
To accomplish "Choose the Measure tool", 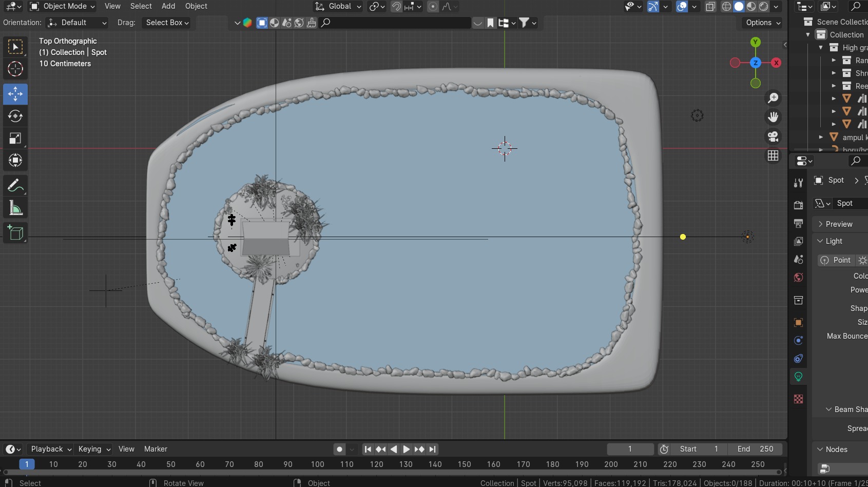I will point(15,207).
